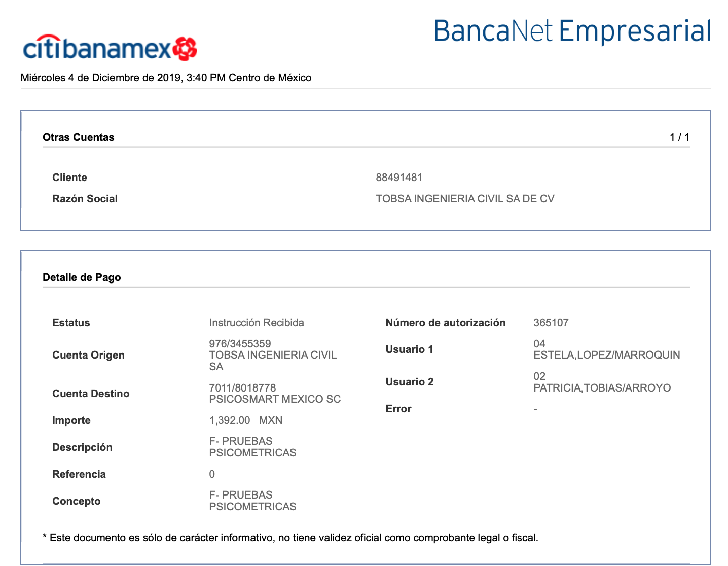Image resolution: width=728 pixels, height=566 pixels.
Task: Select the Descripción value 'F- PRUEBAS PSICOMETRICAS'
Action: click(x=252, y=447)
